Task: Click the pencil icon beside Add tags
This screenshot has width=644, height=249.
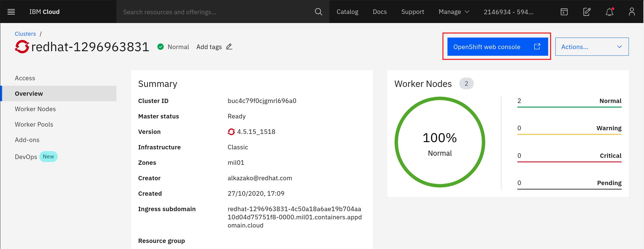Action: [x=229, y=47]
